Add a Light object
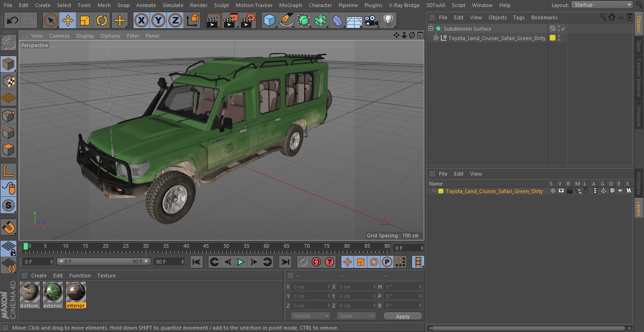 click(x=388, y=20)
